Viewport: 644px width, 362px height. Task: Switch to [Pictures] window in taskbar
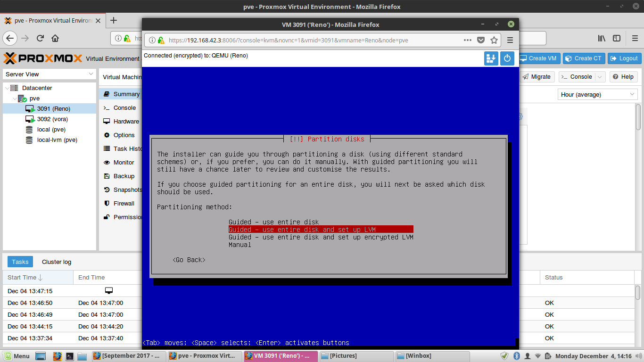pyautogui.click(x=357, y=356)
